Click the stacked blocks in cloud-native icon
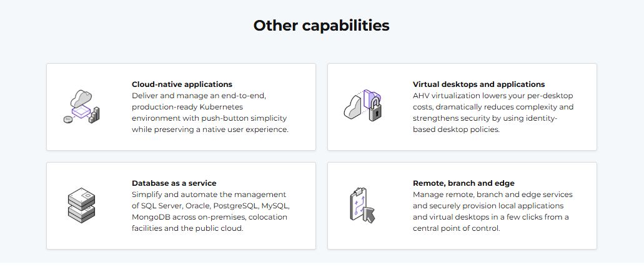 (94, 115)
